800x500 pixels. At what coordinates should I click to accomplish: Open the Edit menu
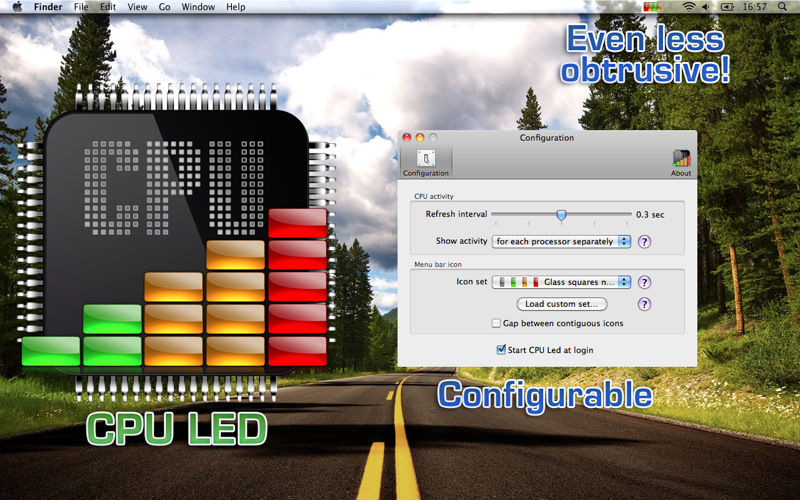coord(108,7)
